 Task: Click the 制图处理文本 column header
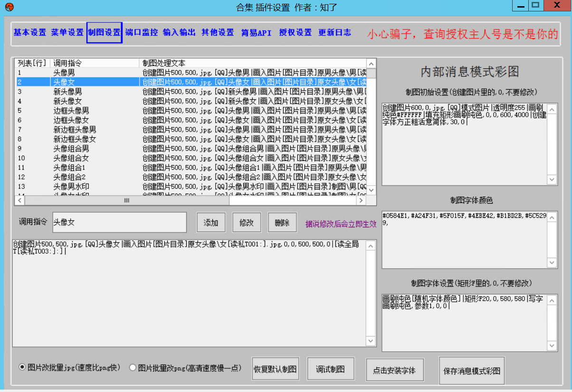click(x=253, y=63)
